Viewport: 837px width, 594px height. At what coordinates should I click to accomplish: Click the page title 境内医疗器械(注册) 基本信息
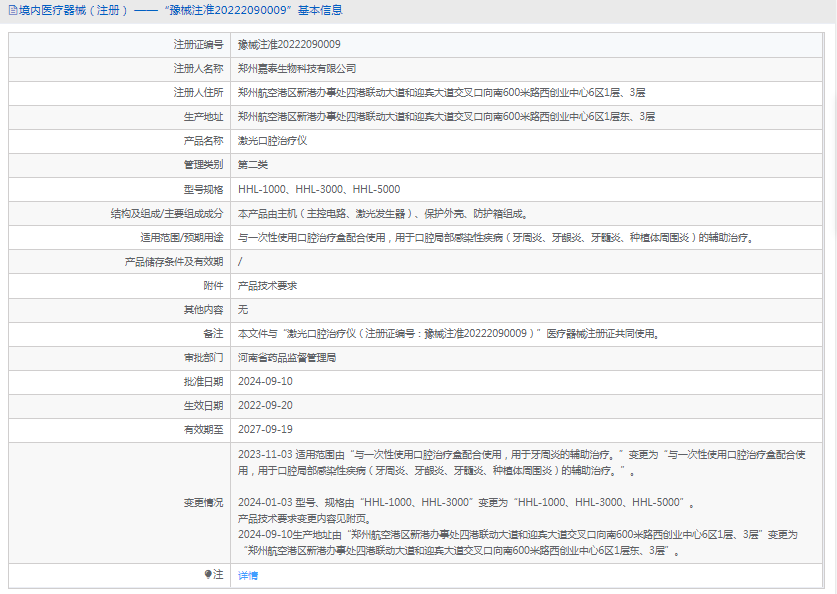click(x=181, y=10)
